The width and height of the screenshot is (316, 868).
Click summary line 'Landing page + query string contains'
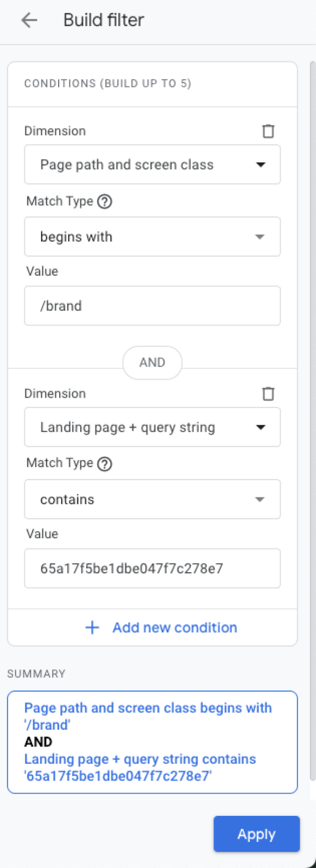(140, 759)
